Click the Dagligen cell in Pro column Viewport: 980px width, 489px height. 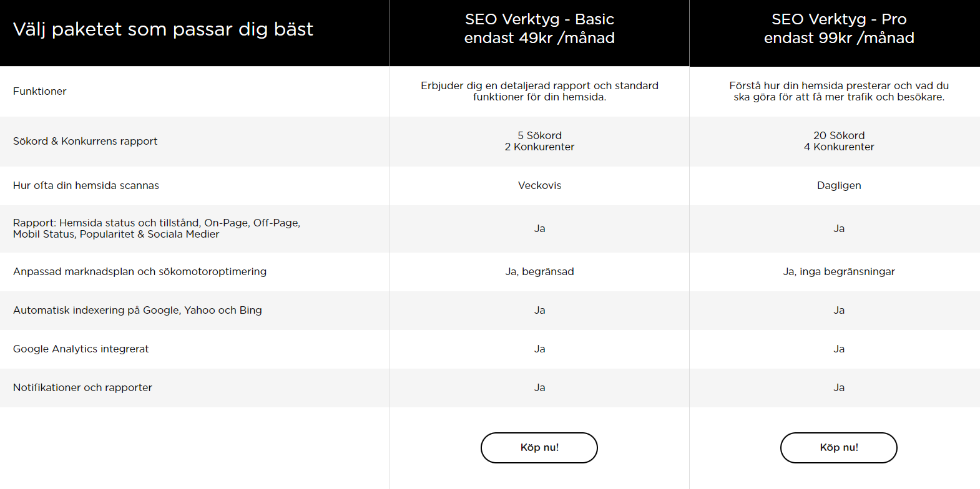[x=839, y=185]
